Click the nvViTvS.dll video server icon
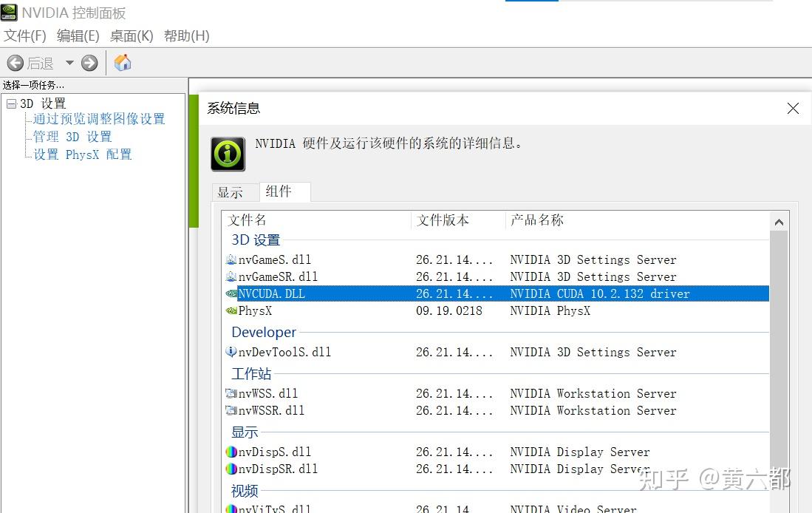The height and width of the screenshot is (513, 812). pyautogui.click(x=231, y=509)
